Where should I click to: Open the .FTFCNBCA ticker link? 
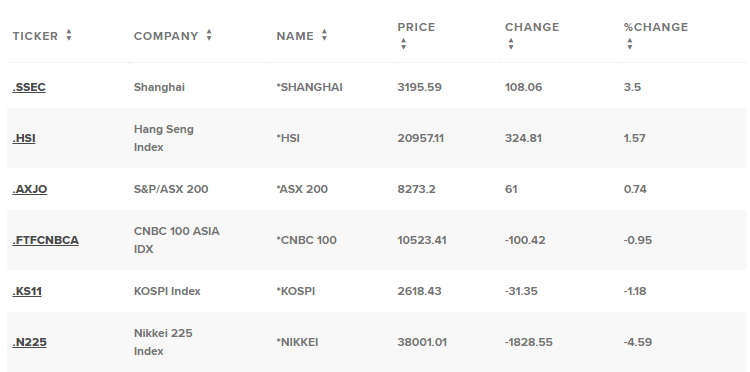[45, 240]
